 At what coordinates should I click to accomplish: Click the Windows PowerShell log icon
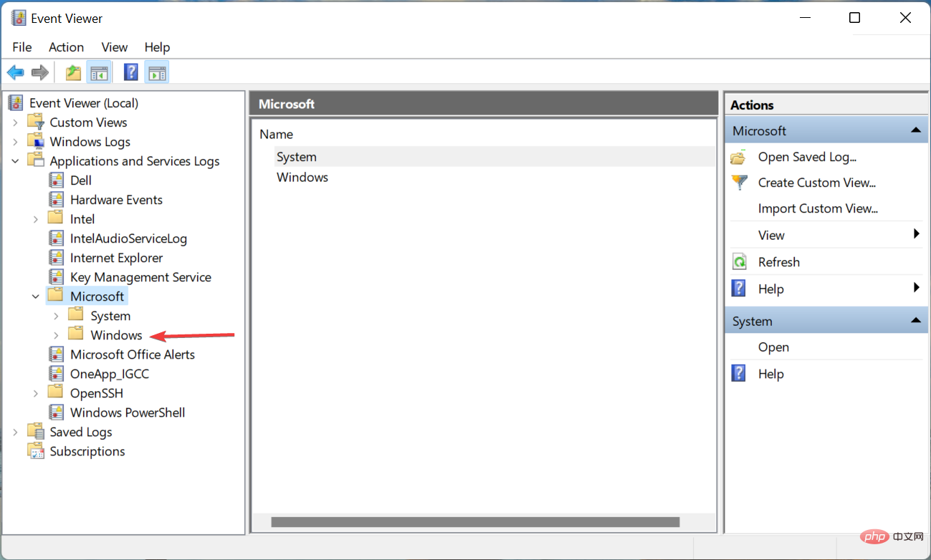tap(56, 412)
